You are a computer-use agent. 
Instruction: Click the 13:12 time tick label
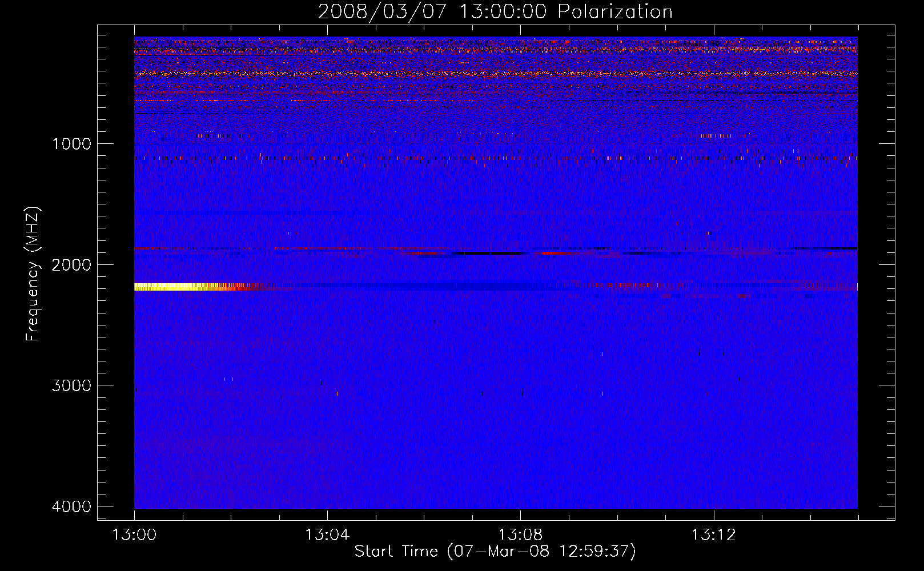pyautogui.click(x=713, y=535)
